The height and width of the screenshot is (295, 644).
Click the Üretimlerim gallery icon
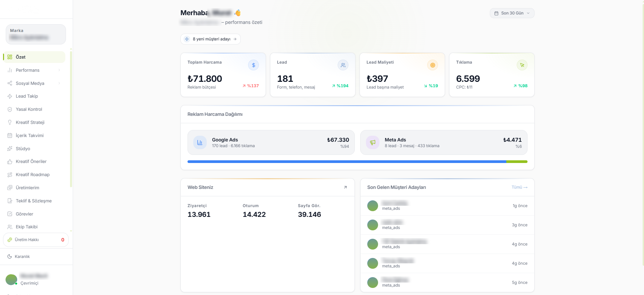click(x=10, y=188)
